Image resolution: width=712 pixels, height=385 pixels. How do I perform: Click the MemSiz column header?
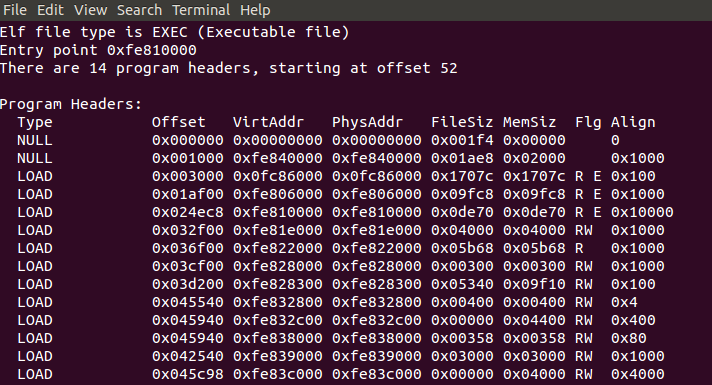(529, 122)
